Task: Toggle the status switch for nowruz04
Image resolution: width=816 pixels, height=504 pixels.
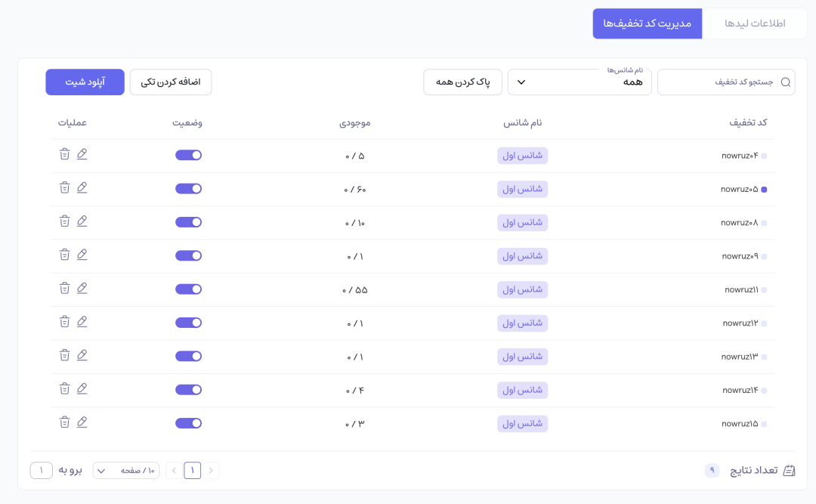Action: [188, 154]
